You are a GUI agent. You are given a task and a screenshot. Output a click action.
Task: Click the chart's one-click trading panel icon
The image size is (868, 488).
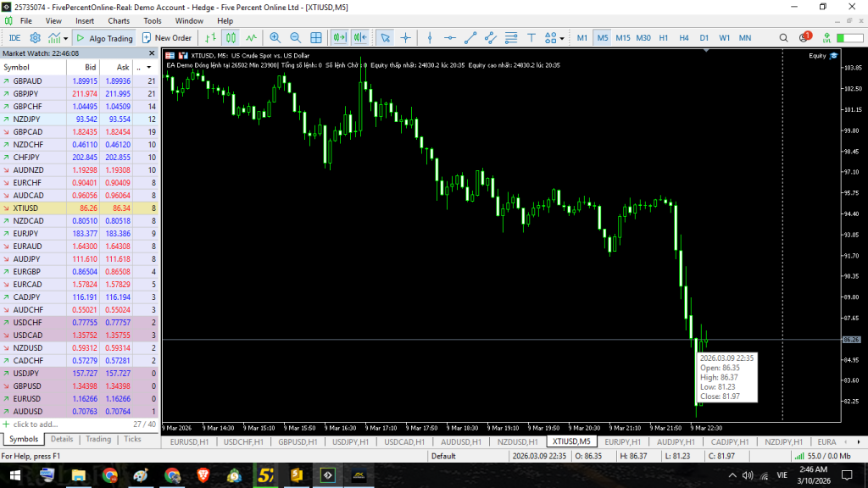[183, 55]
